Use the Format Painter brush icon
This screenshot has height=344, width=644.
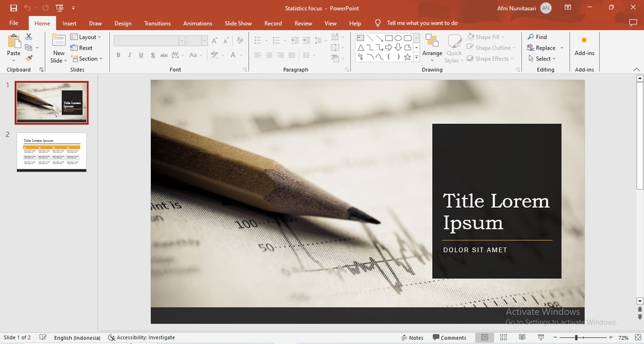tap(29, 59)
